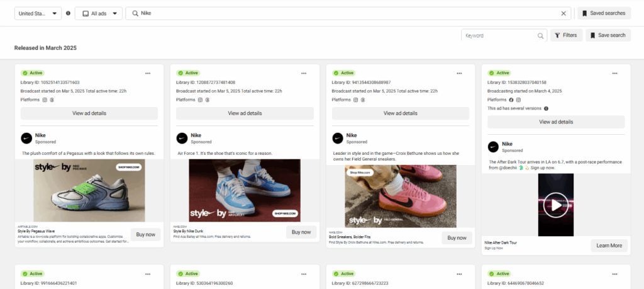View ad details for After Dark Tour ad
Image resolution: width=644 pixels, height=289 pixels.
coord(556,122)
